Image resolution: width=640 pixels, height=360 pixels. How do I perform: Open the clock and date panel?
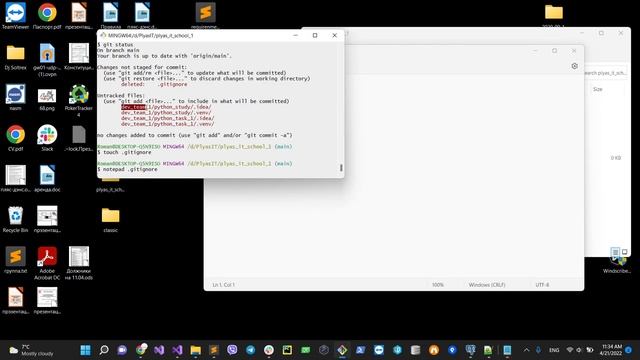tap(611, 350)
